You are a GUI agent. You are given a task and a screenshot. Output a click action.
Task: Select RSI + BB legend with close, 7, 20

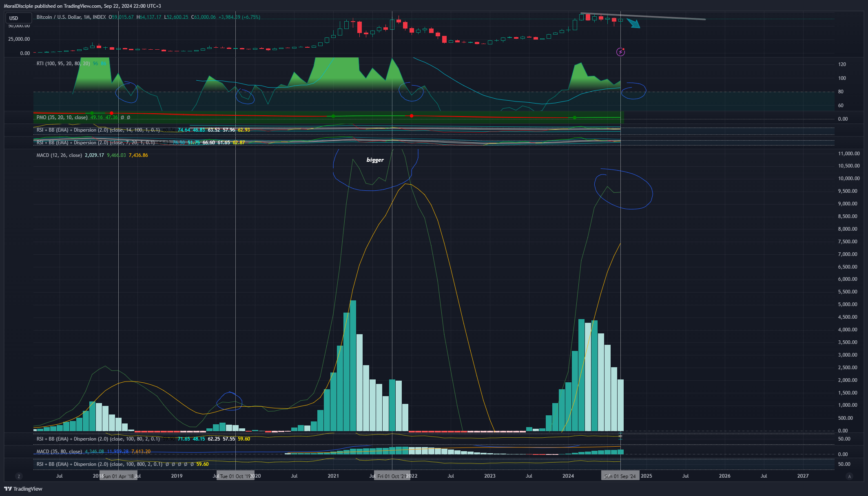point(96,143)
